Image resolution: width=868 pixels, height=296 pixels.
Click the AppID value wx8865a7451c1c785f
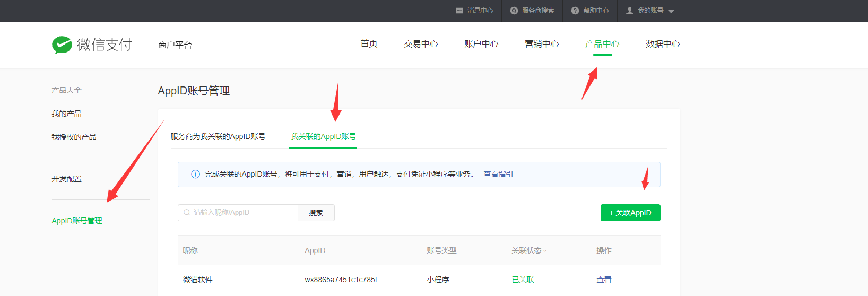[x=341, y=280]
